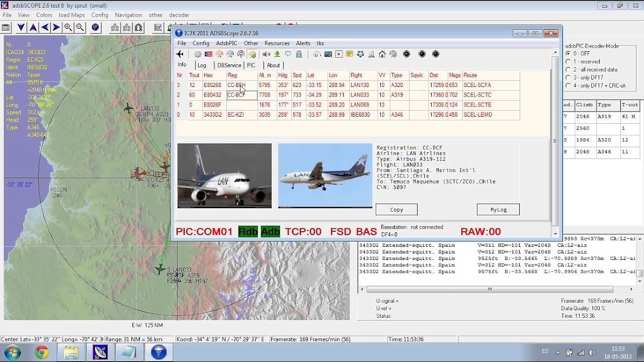
Task: Select decoder mode 3 - only DF17
Action: [x=584, y=77]
